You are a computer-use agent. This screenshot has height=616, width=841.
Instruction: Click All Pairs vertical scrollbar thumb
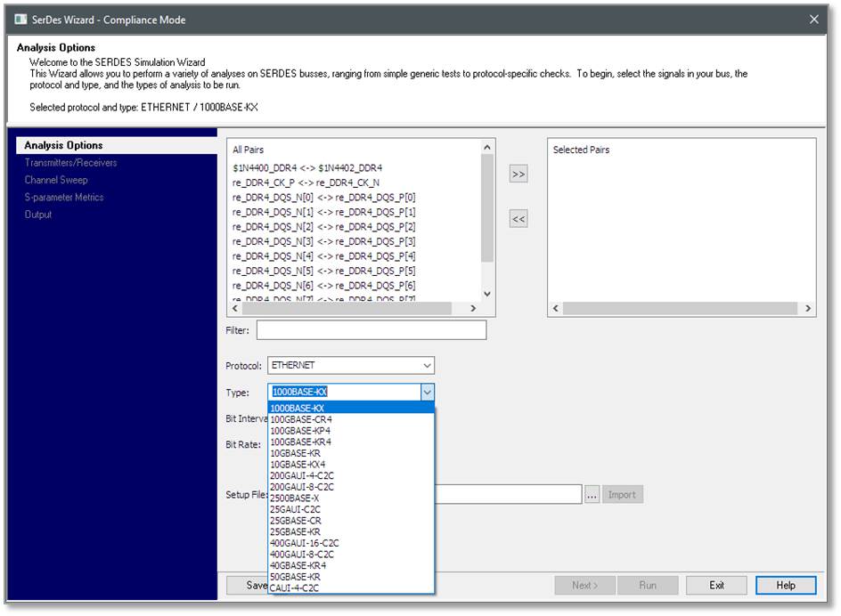(487, 208)
